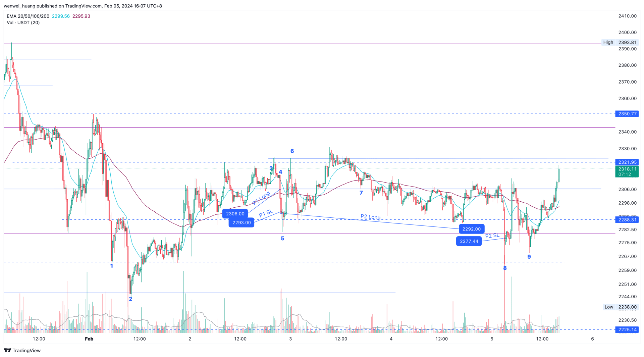Viewport: 644px width, 357px height.
Task: Click the 2321.95 price axis tag
Action: (x=627, y=162)
